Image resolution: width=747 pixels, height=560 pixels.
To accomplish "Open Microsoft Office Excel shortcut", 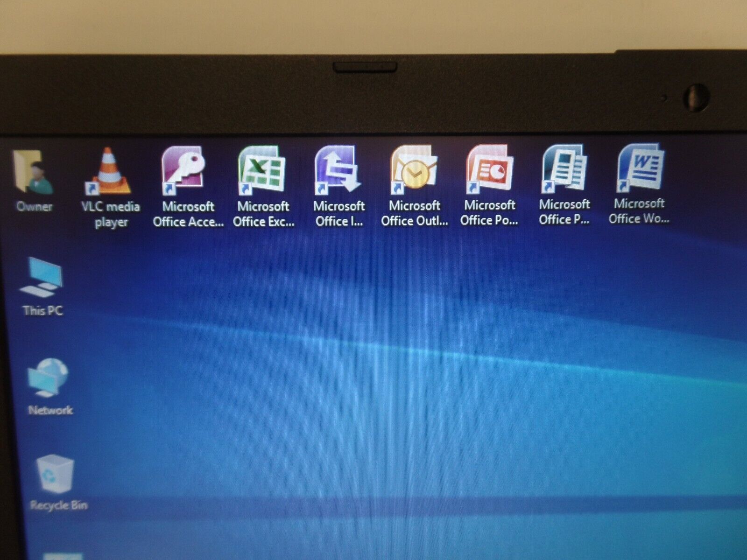I will pos(261,170).
